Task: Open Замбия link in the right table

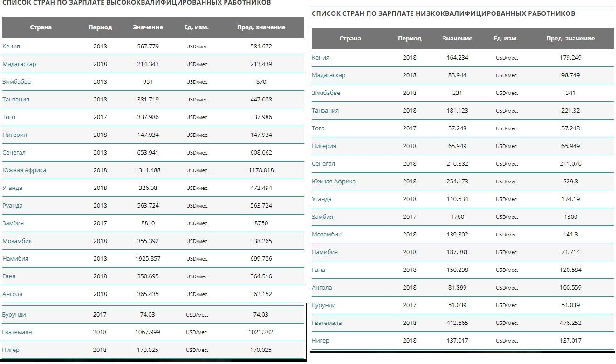Action: [322, 217]
